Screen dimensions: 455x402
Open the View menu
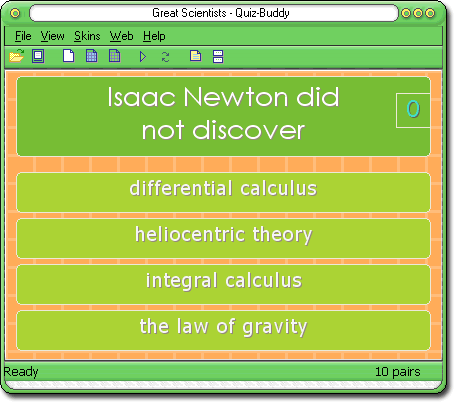coord(52,36)
